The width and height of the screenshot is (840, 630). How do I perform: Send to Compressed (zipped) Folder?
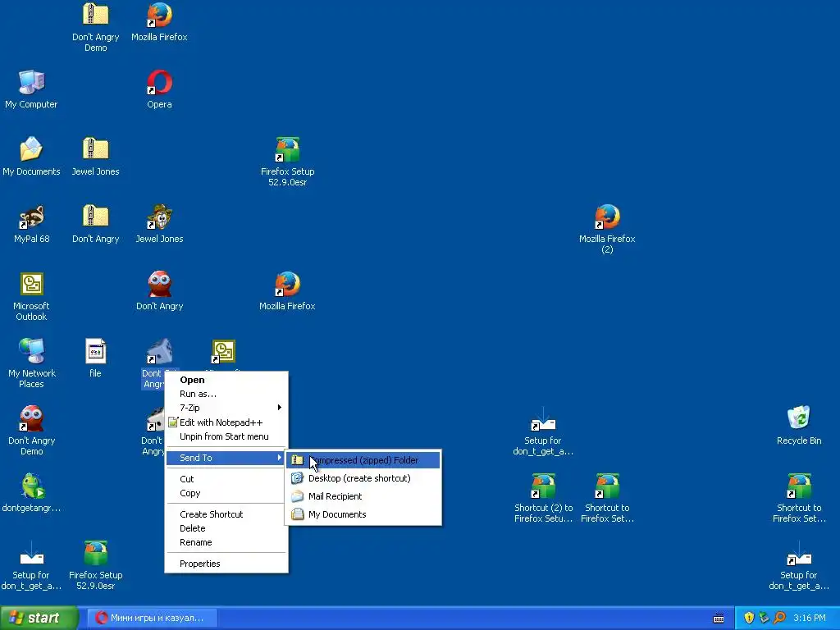point(363,460)
